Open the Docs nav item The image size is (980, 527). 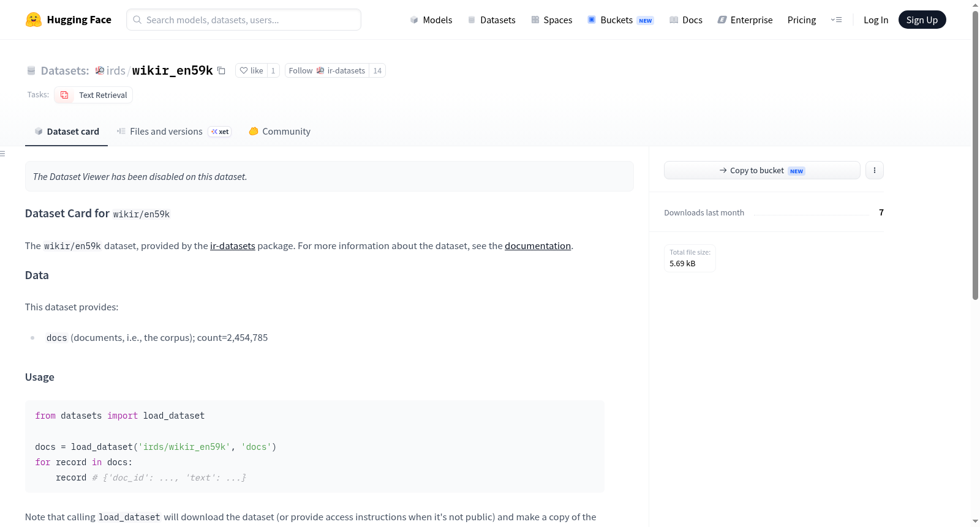[x=686, y=20]
